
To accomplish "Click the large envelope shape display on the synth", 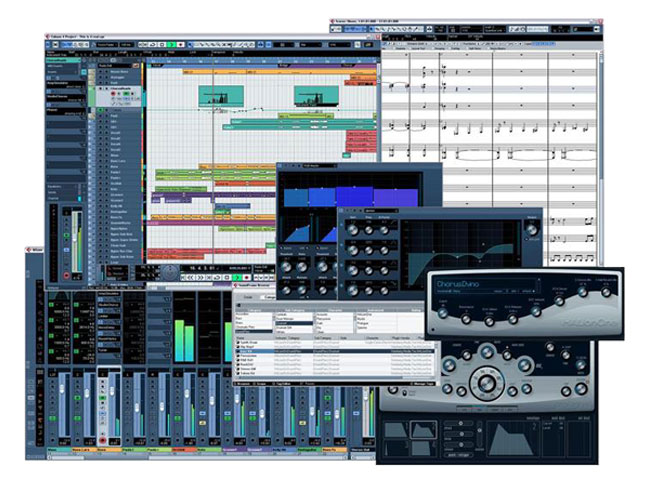I will (x=511, y=438).
